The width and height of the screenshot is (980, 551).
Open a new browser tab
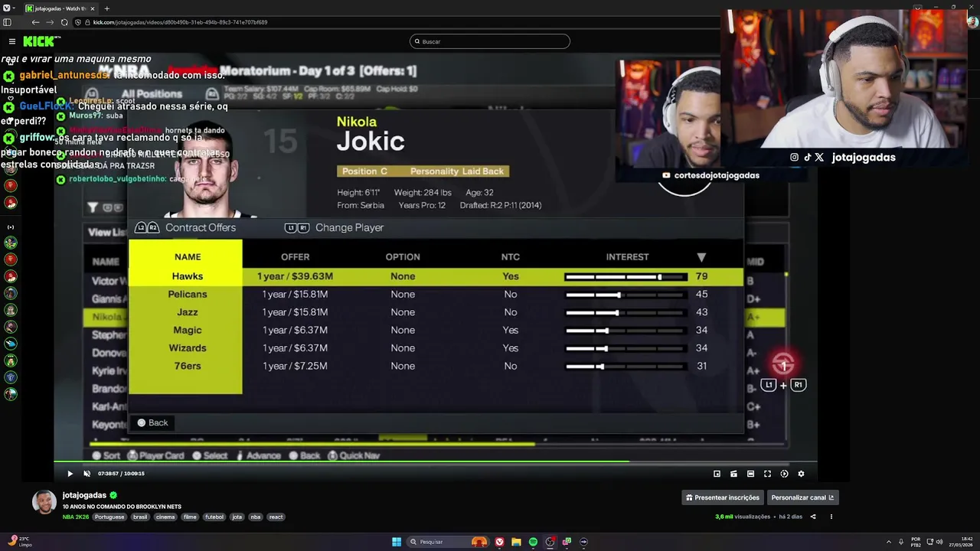(106, 8)
